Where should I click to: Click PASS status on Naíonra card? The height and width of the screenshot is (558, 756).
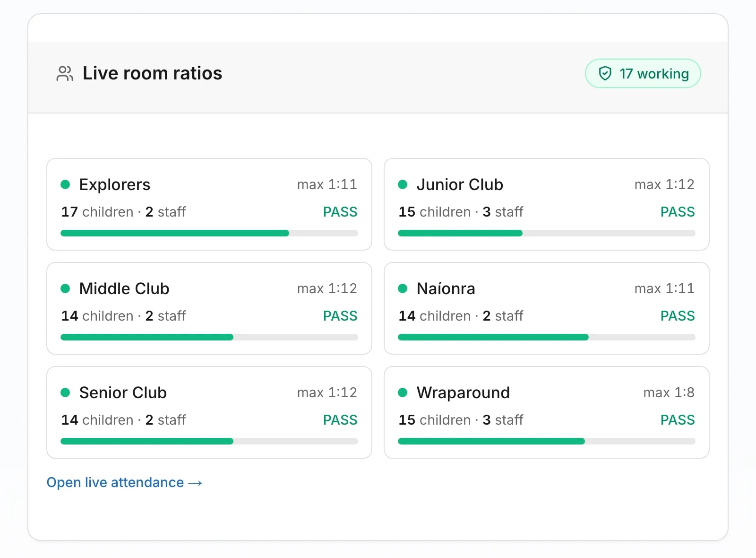click(x=678, y=316)
